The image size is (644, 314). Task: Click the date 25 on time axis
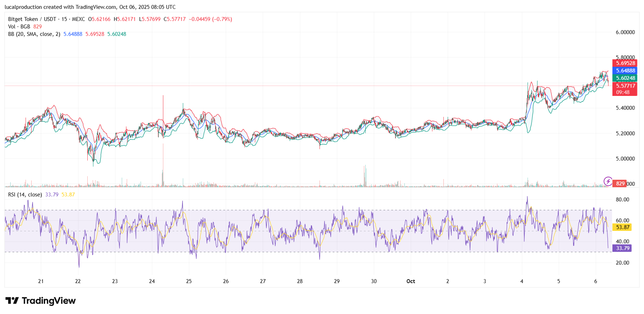point(189,281)
